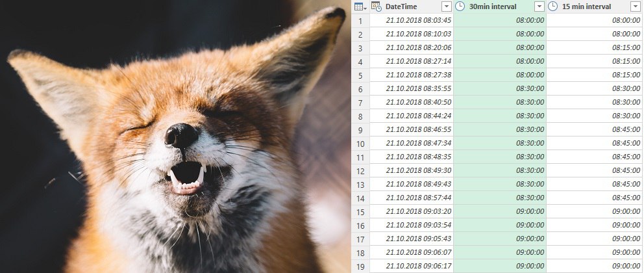Select the 15 min interval column header
644x273 pixels.
click(x=594, y=6)
